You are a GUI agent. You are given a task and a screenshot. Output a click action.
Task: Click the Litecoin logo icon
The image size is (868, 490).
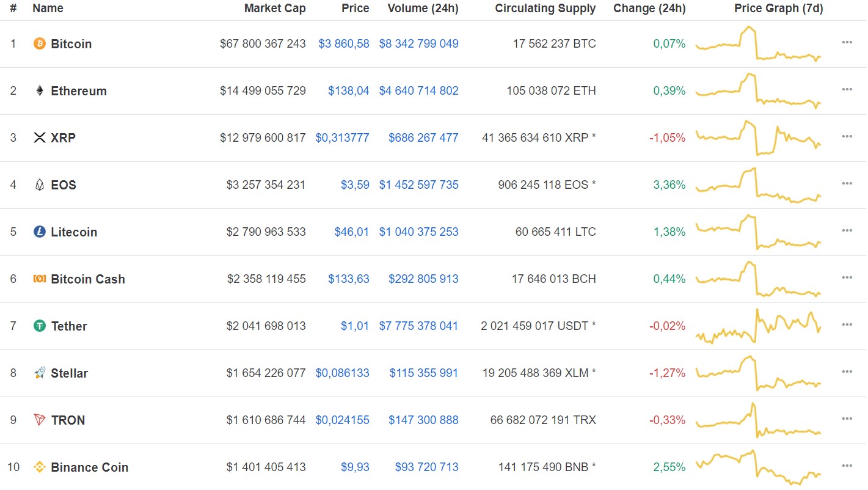[40, 232]
